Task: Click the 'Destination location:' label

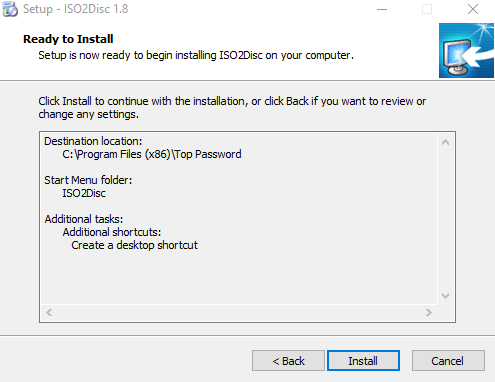Action: point(93,141)
